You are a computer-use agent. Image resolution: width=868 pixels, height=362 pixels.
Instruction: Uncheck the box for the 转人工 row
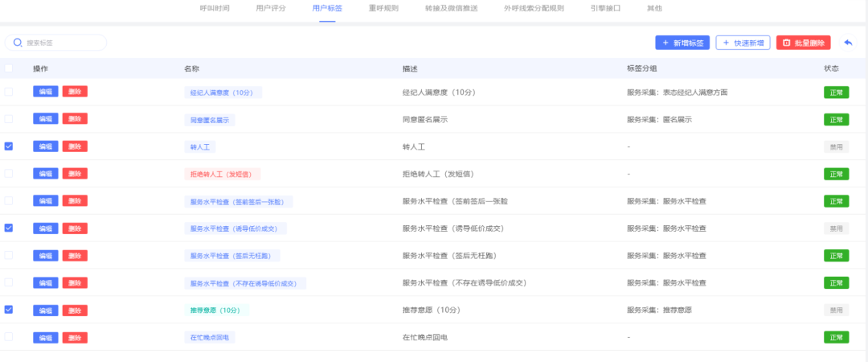click(9, 146)
